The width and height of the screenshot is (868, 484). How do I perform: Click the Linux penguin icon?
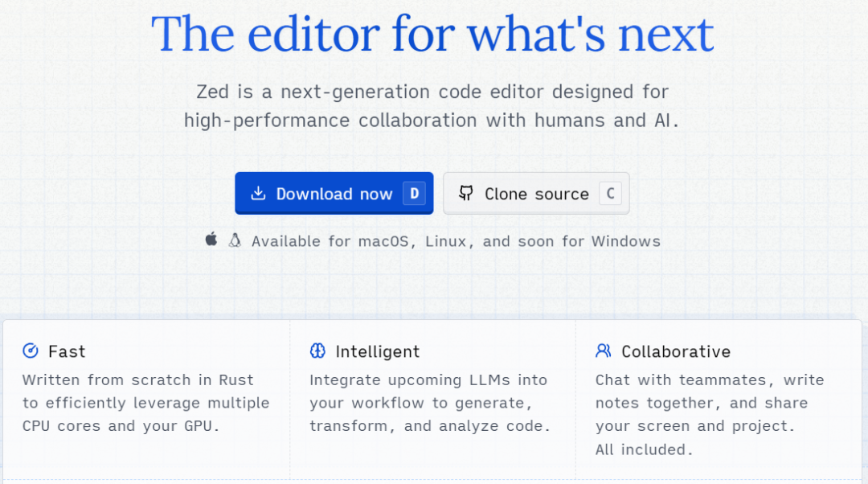(235, 240)
